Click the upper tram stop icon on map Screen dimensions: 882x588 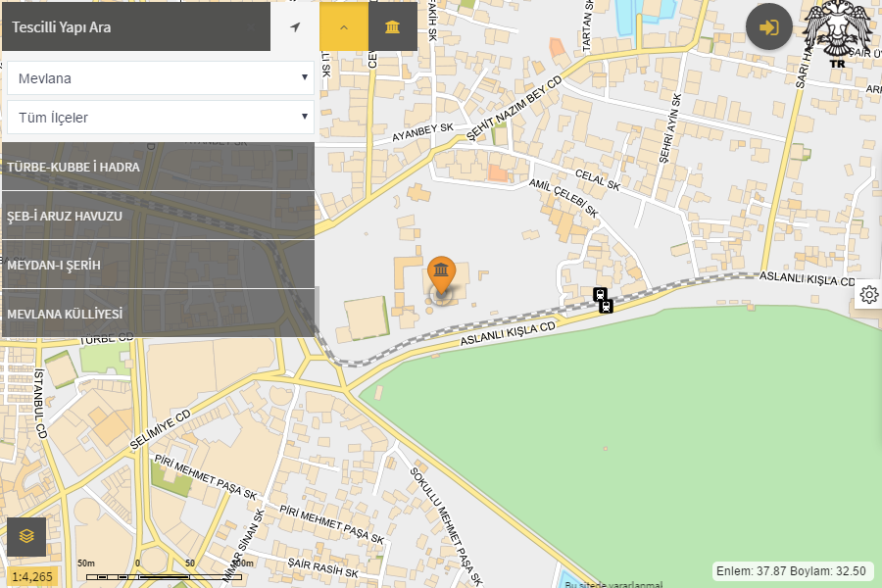click(x=600, y=294)
